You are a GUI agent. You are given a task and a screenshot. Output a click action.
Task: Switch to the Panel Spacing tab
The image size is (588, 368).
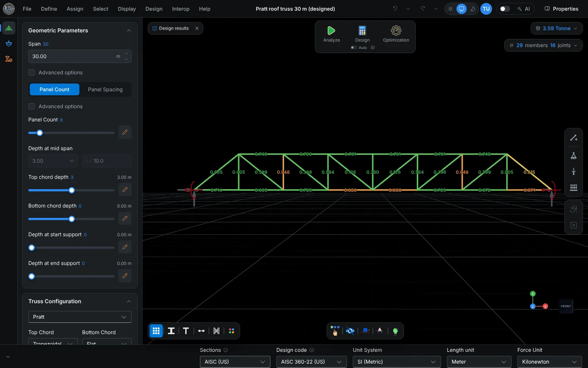click(x=105, y=89)
